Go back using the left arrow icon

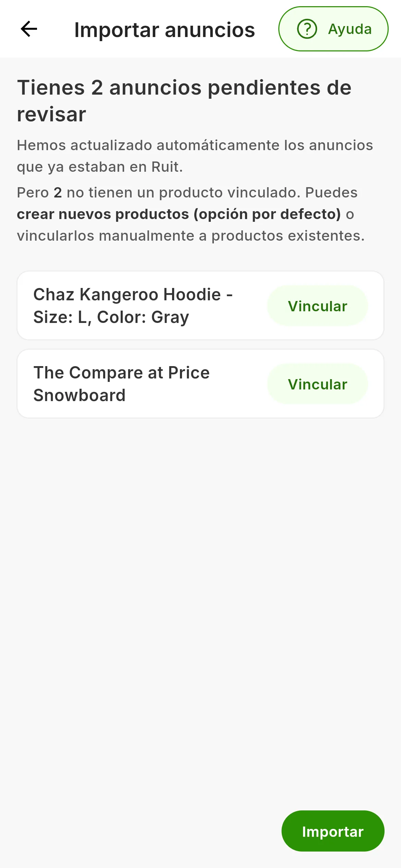29,29
